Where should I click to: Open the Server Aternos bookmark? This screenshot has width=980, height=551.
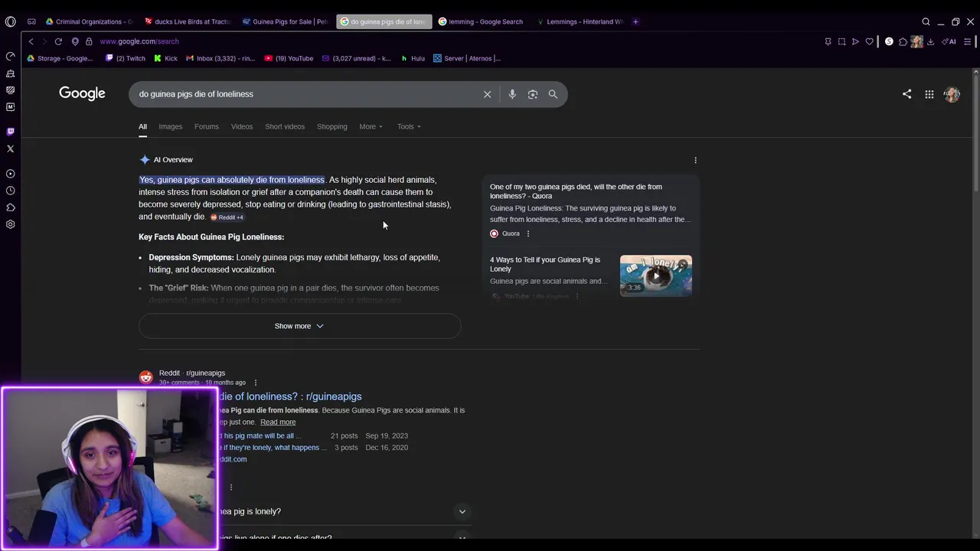pos(467,58)
